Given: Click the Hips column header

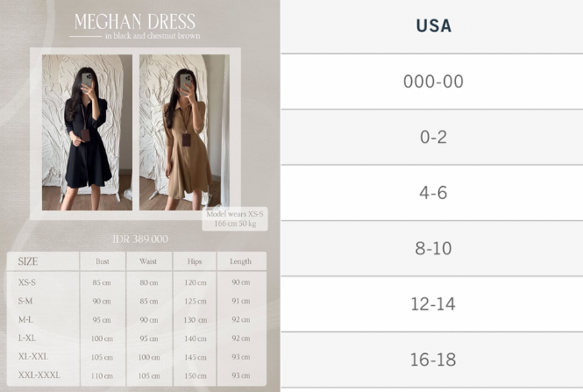Looking at the screenshot, I should coord(195,261).
